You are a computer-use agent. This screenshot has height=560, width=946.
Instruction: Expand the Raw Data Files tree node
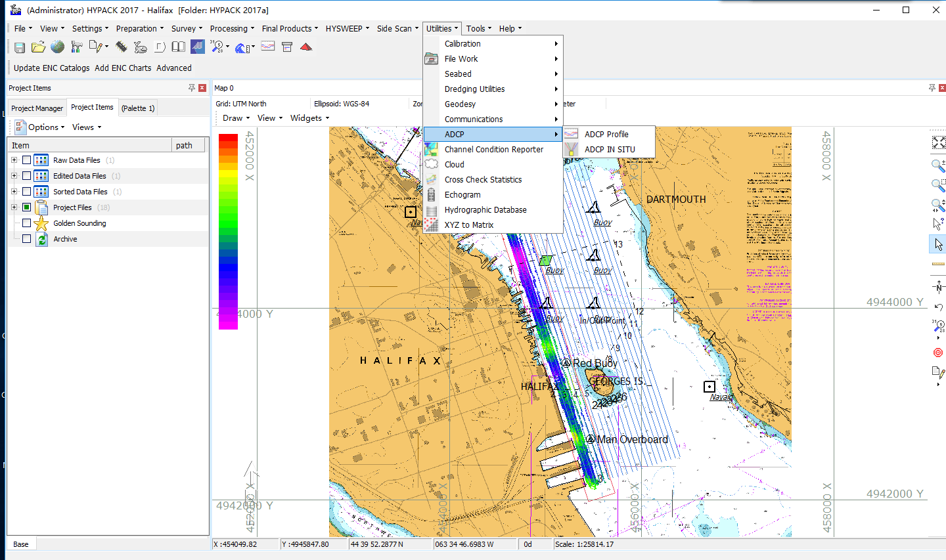tap(14, 160)
